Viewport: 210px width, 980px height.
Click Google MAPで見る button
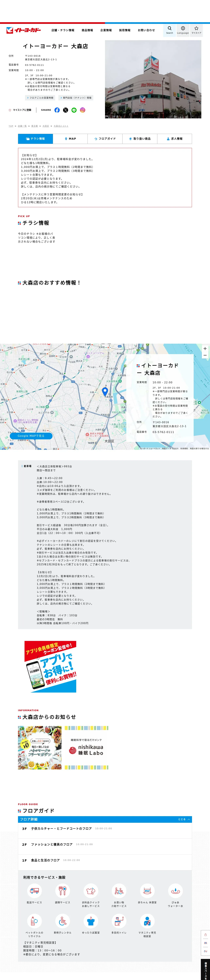point(31,436)
